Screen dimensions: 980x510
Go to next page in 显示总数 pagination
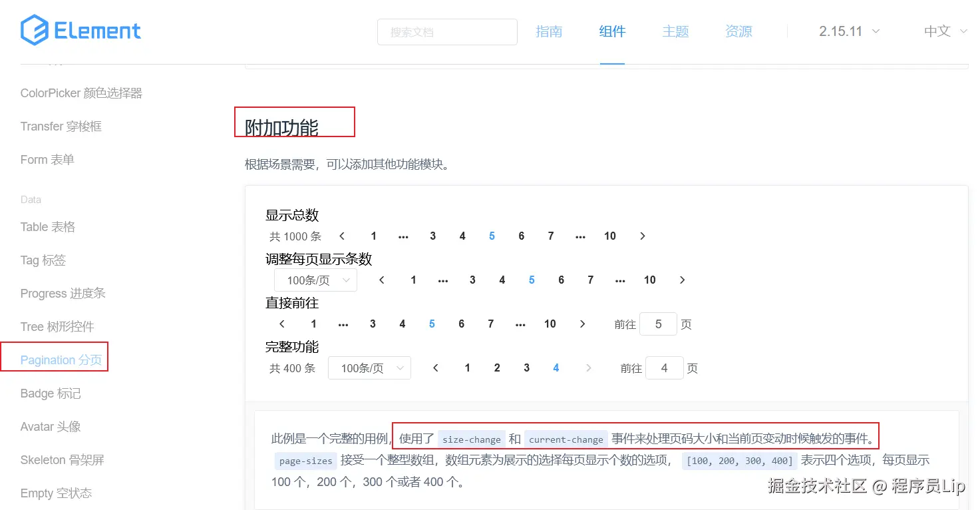pos(642,236)
